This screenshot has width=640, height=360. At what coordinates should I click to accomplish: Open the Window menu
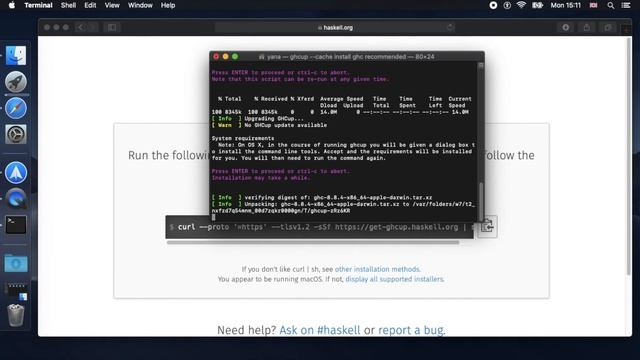coord(140,5)
